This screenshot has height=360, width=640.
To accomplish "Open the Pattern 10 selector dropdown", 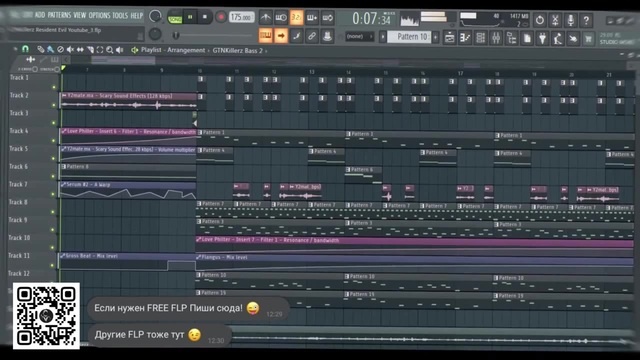I will click(x=409, y=37).
